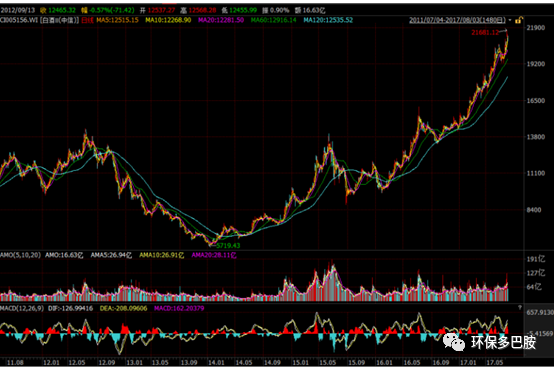The height and width of the screenshot is (368, 554).
Task: Click the 17.01 date on time axis
Action: click(x=468, y=362)
